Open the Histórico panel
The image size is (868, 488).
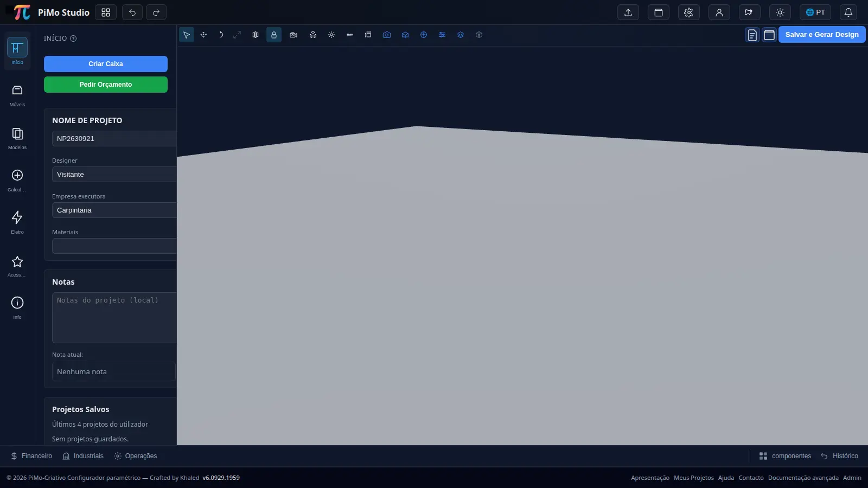(x=840, y=456)
